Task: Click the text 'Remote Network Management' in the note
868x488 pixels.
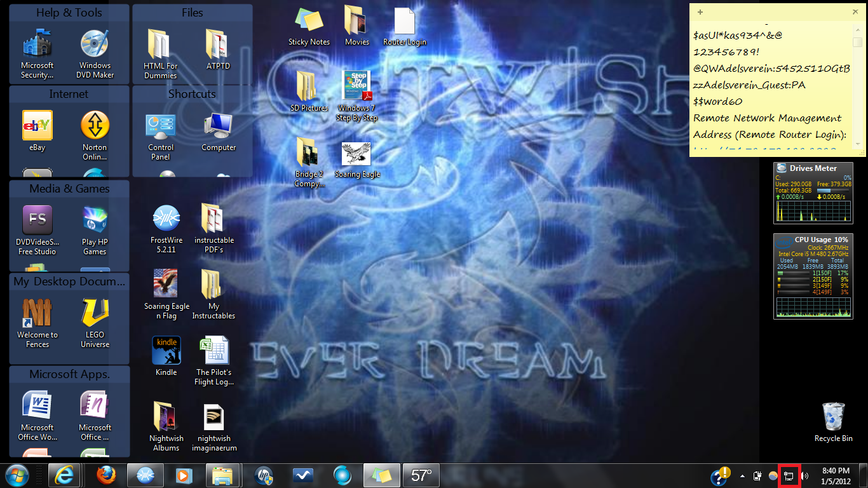Action: [x=767, y=118]
